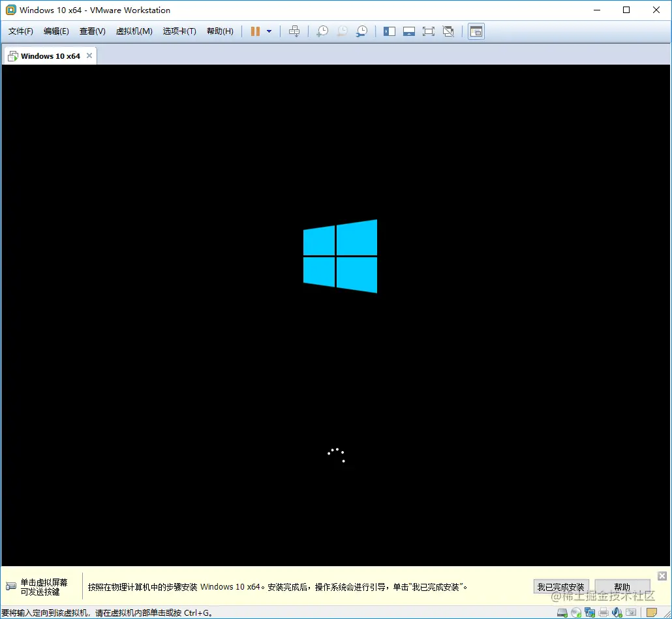Take a snapshot of this virtual machine
Image resolution: width=672 pixels, height=619 pixels.
click(x=322, y=31)
